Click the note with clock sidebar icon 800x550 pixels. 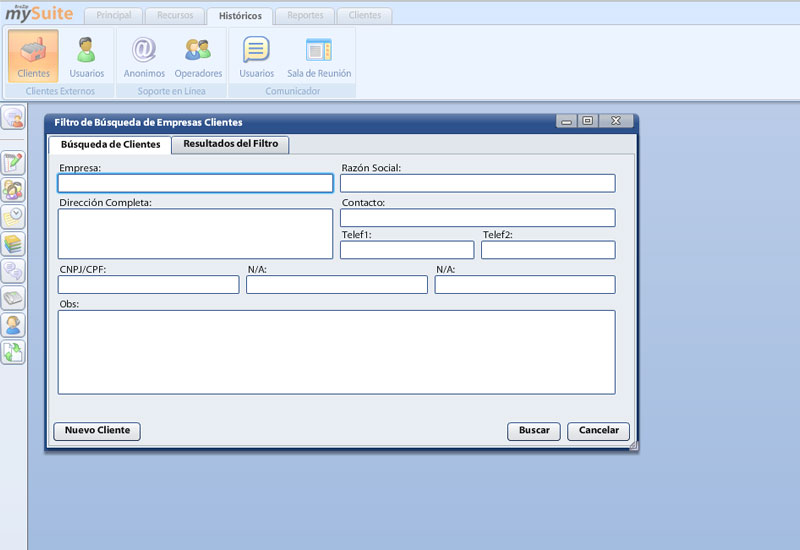[13, 217]
